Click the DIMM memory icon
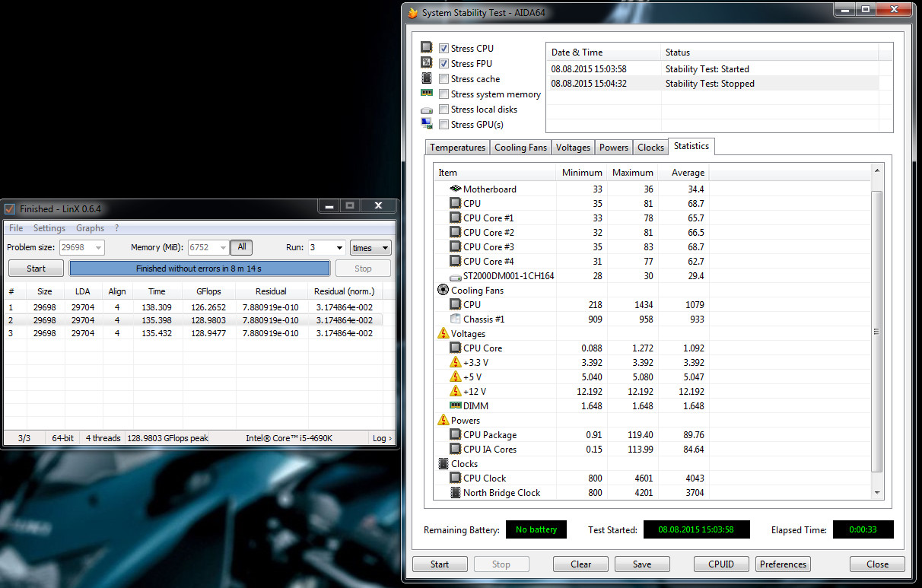 (456, 405)
